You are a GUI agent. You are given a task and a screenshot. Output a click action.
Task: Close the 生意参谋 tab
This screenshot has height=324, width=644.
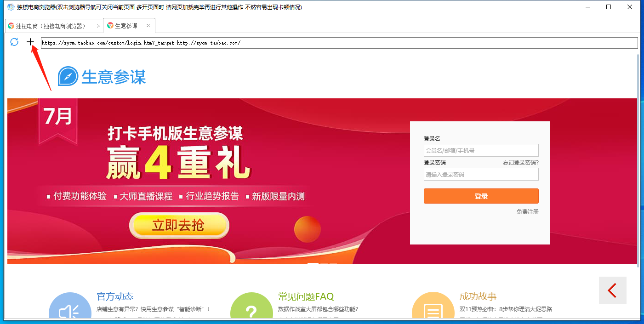148,26
